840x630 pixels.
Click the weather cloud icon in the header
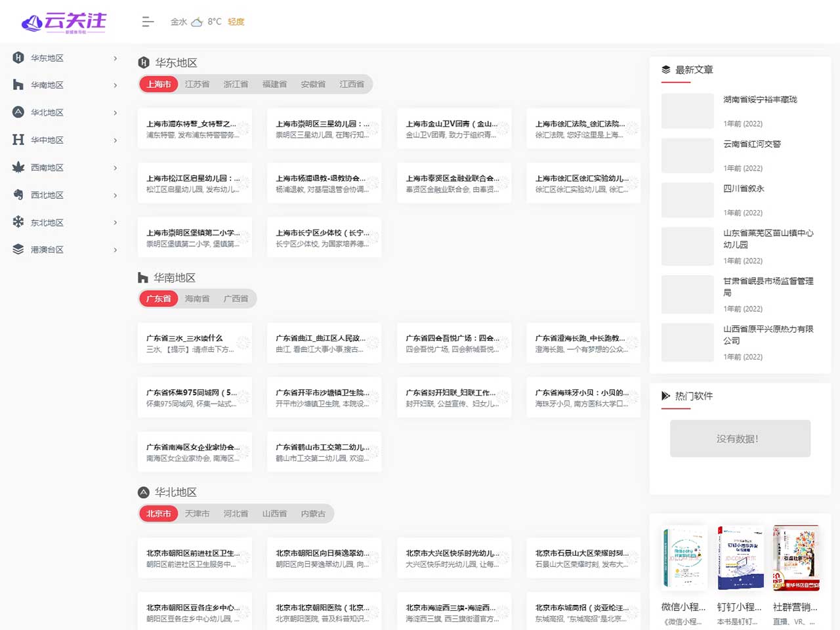(x=198, y=20)
